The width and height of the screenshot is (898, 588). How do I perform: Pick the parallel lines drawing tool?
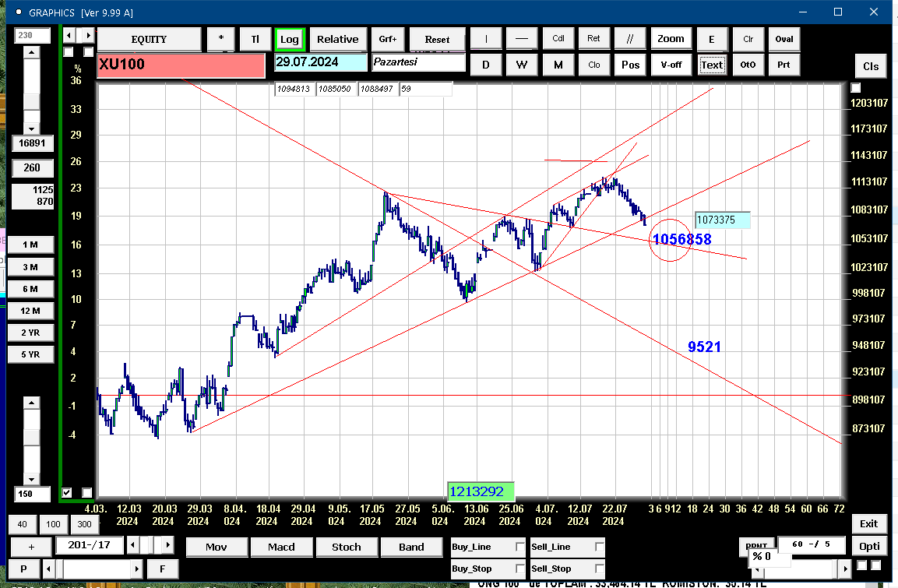pyautogui.click(x=629, y=39)
